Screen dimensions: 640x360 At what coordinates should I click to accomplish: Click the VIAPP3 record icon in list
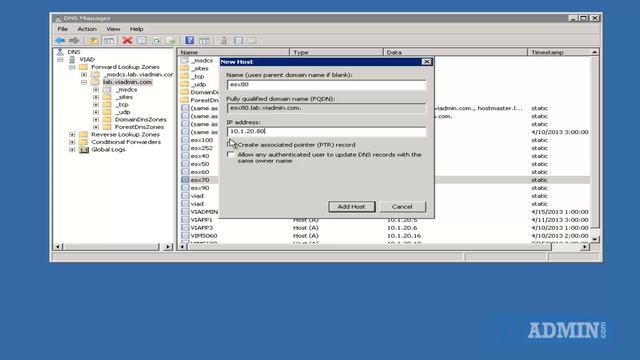coord(185,228)
